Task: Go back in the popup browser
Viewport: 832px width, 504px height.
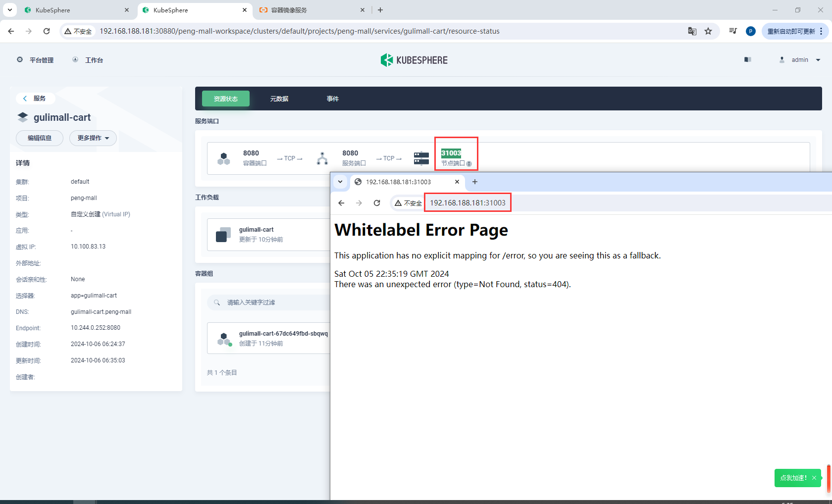Action: (341, 203)
